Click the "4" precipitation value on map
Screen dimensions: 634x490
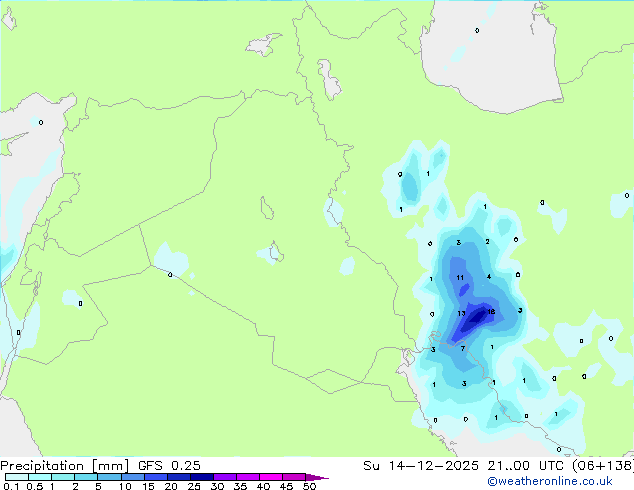pos(489,277)
